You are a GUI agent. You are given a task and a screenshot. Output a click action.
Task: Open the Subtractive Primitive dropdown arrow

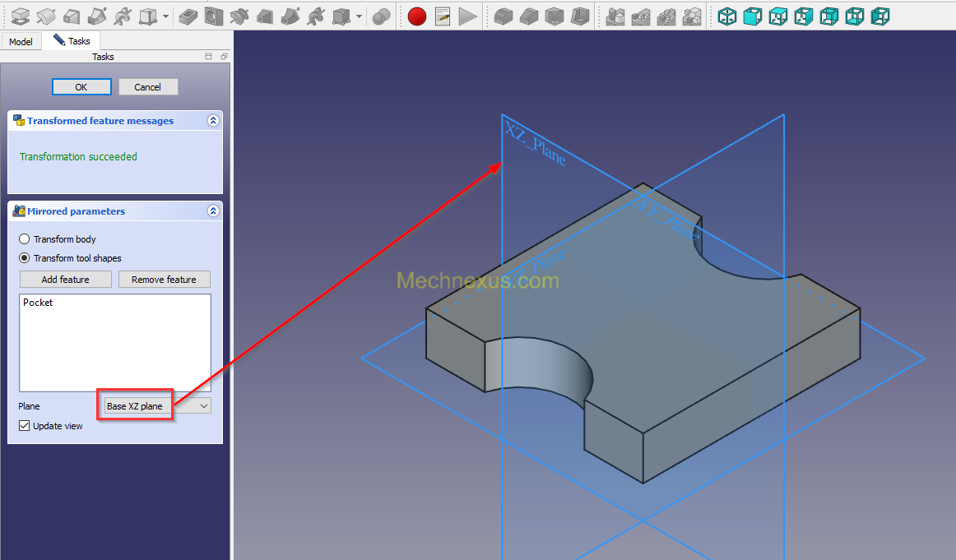359,16
